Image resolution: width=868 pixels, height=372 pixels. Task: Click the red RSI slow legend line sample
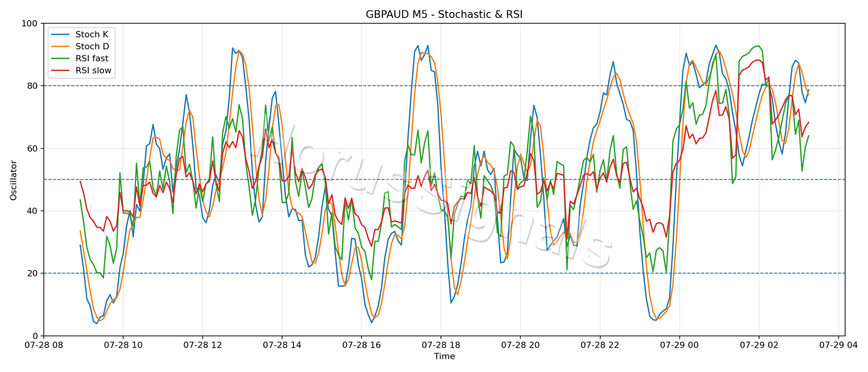(60, 70)
